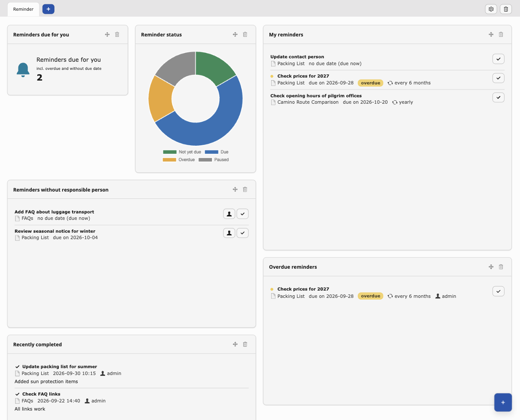Click timestamp 2026-09-22 14:40
The width and height of the screenshot is (520, 420).
(59, 401)
